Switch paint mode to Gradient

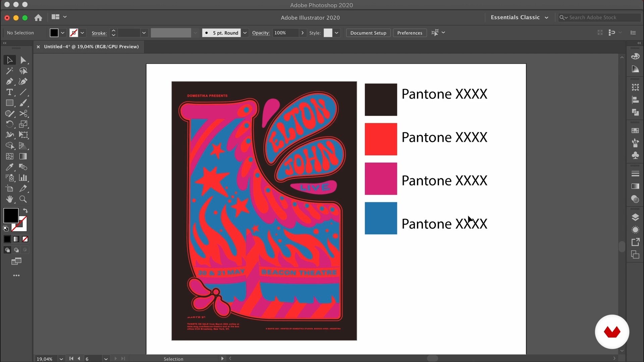(16, 239)
